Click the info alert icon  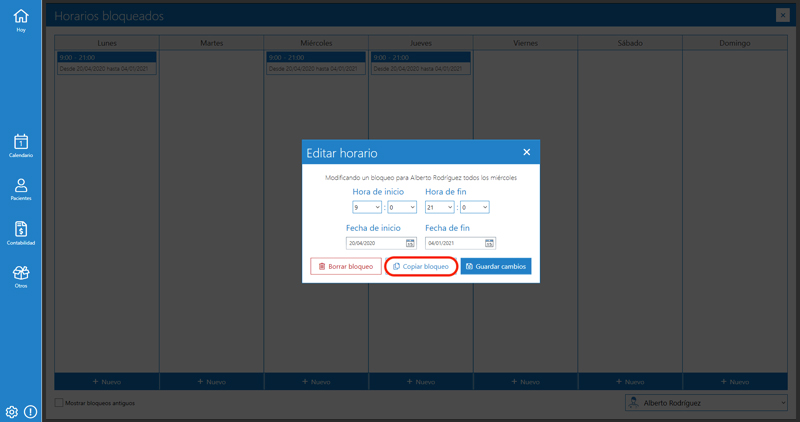(30, 411)
